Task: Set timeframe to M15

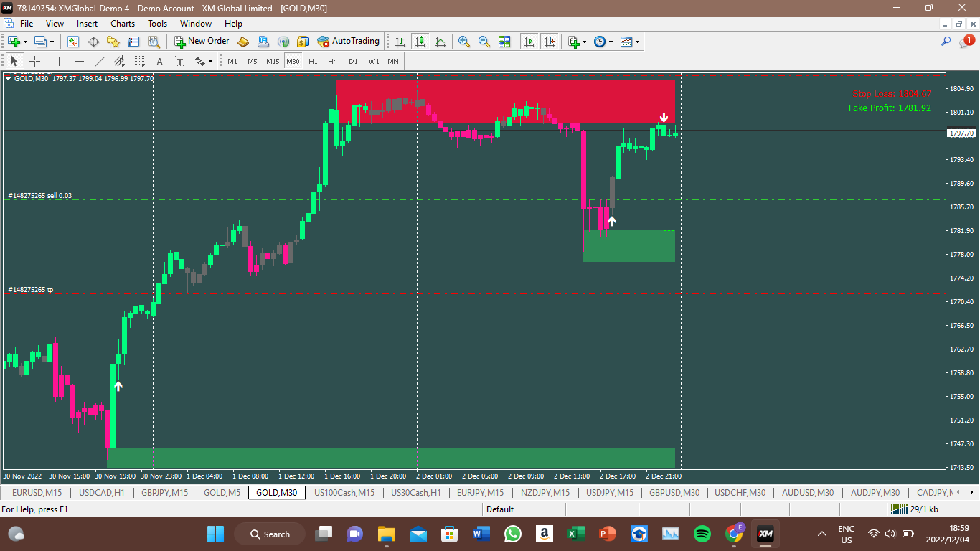Action: 273,61
